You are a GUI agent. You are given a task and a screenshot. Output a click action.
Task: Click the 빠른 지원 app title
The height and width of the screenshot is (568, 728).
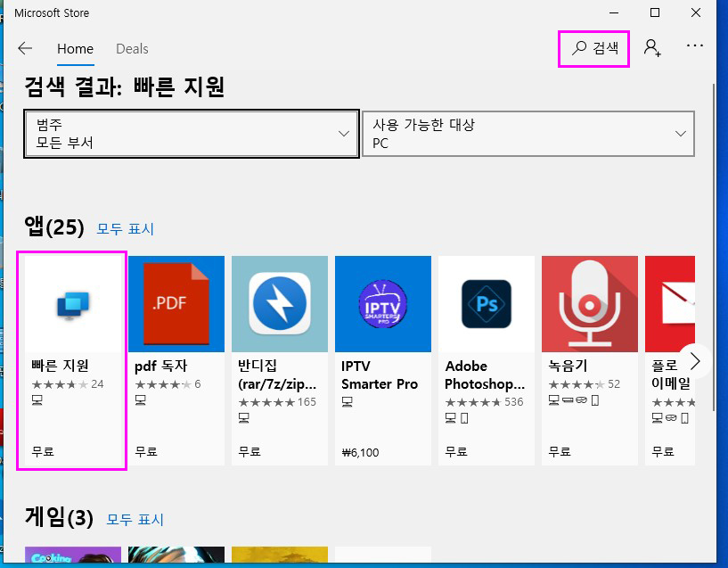pos(60,366)
